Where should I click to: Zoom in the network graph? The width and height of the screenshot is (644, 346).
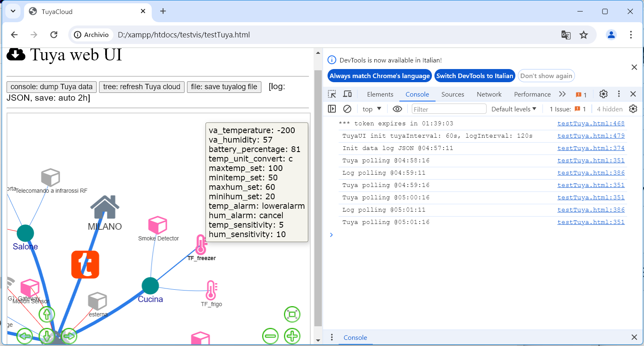pyautogui.click(x=292, y=336)
